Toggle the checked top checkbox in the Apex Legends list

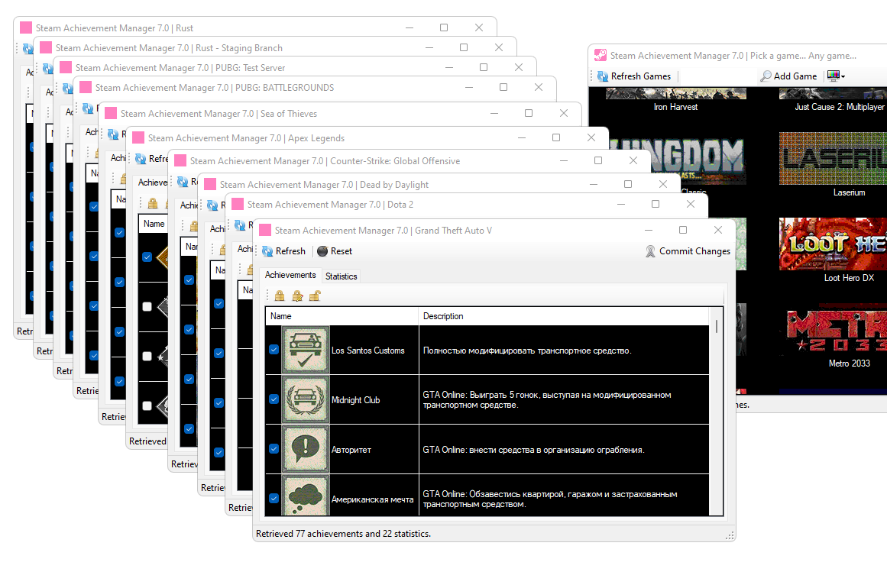coord(147,257)
